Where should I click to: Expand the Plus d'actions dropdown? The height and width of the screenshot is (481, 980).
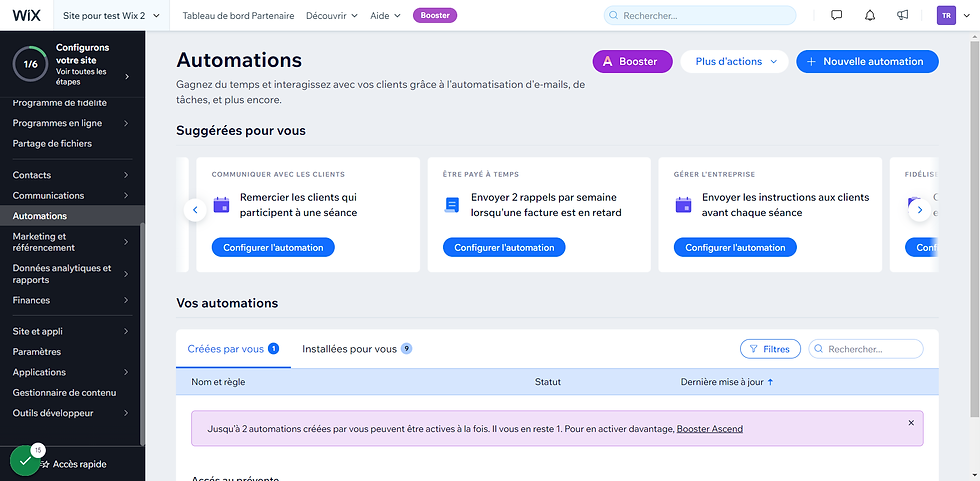(x=734, y=61)
